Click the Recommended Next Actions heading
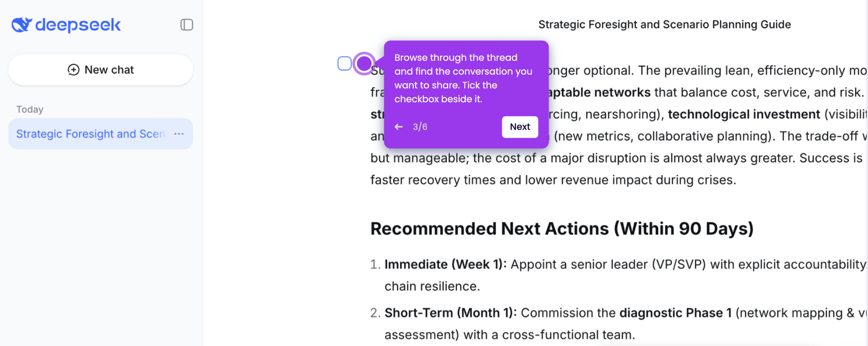Screen dimensions: 868x346 pos(562,229)
